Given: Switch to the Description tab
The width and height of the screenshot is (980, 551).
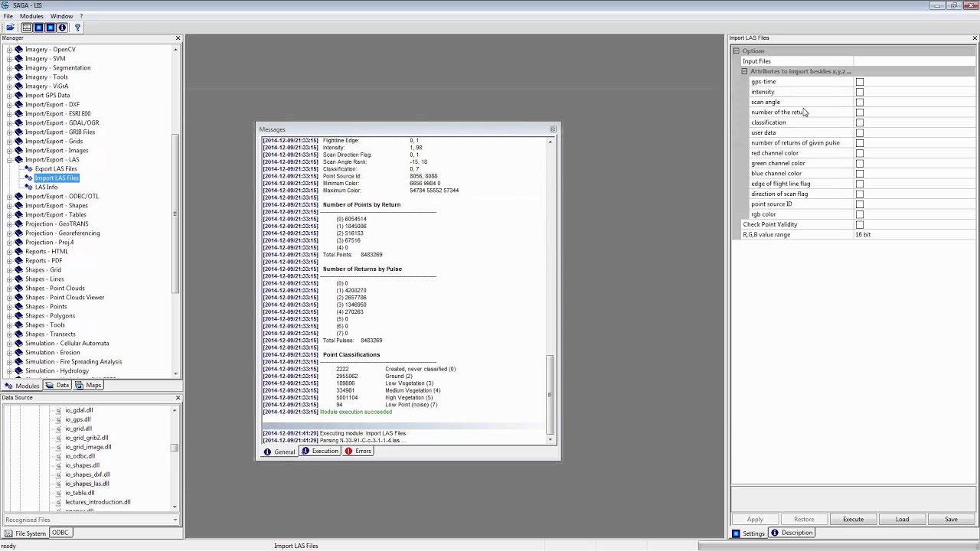Looking at the screenshot, I should (x=792, y=533).
